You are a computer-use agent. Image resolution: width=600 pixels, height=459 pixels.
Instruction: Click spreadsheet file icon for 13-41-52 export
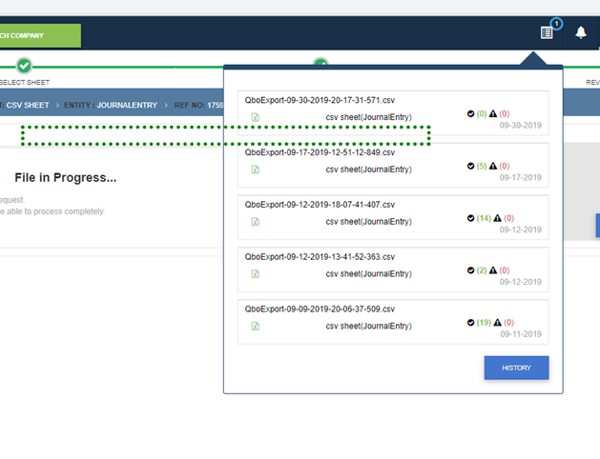[255, 274]
